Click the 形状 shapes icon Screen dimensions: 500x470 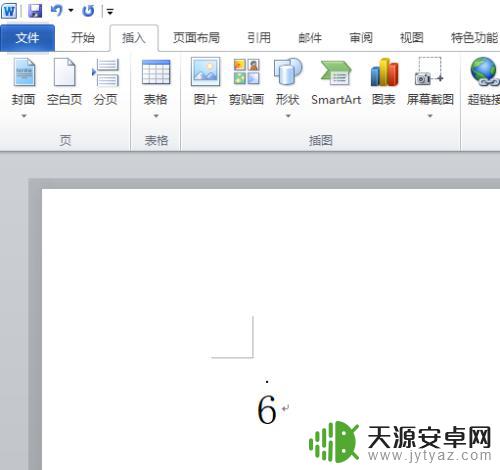[x=288, y=71]
